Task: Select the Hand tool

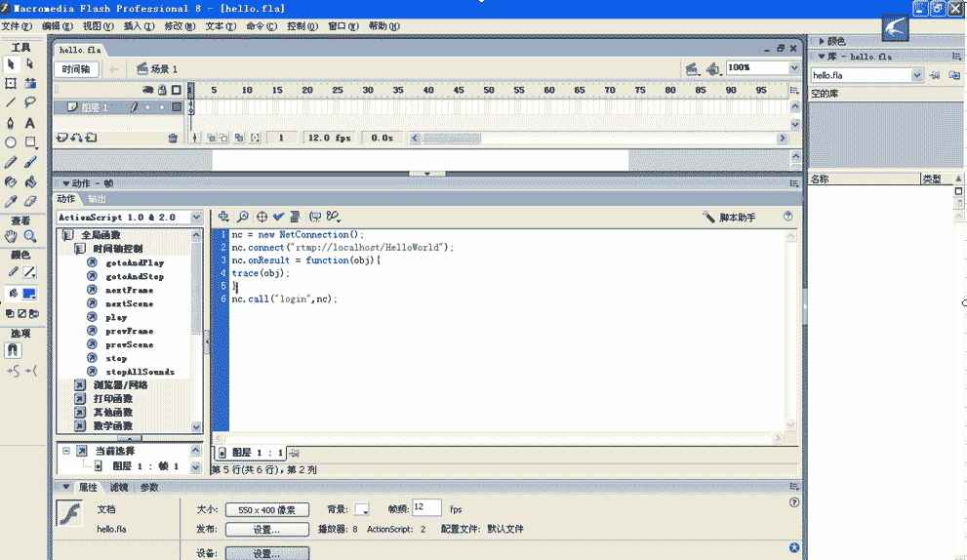Action: 11,236
